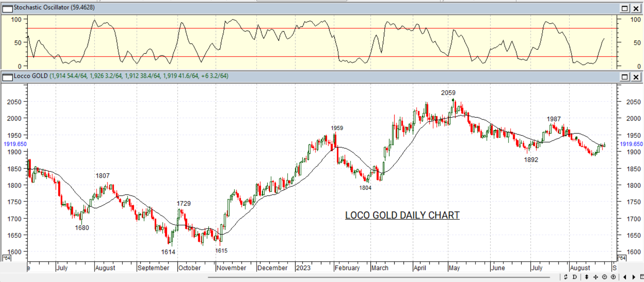
Task: Click the 2023 label on date axis
Action: 303,268
